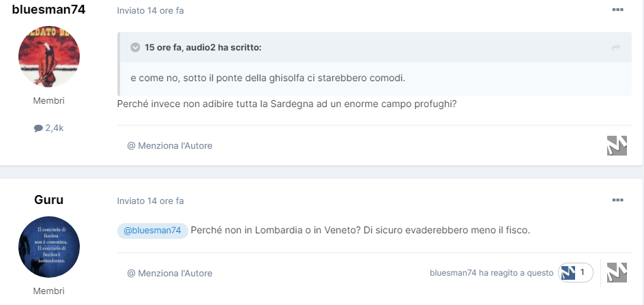Open Guru's profile avatar
This screenshot has height=305, width=644.
pyautogui.click(x=49, y=247)
